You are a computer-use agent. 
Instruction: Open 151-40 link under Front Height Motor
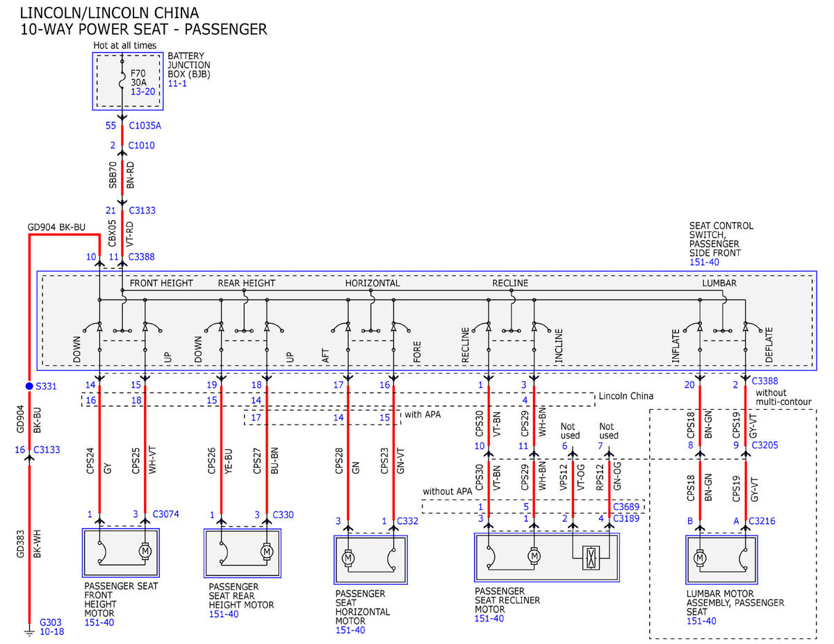(99, 622)
